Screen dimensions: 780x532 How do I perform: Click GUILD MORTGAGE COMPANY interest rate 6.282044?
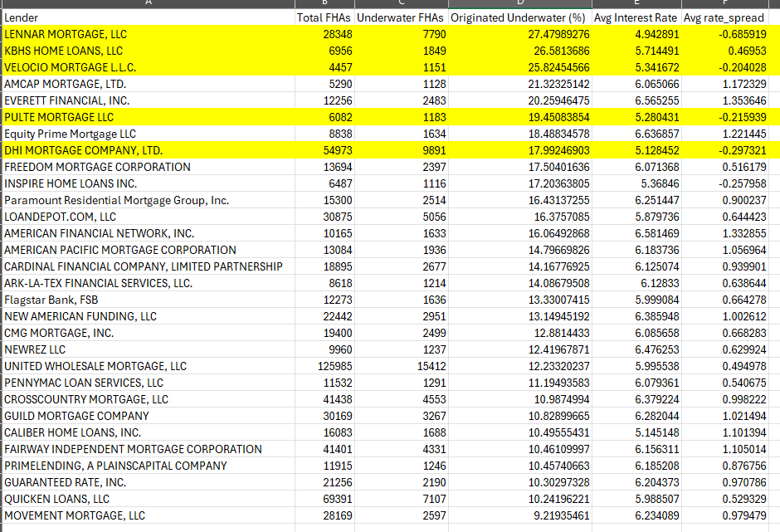click(636, 416)
